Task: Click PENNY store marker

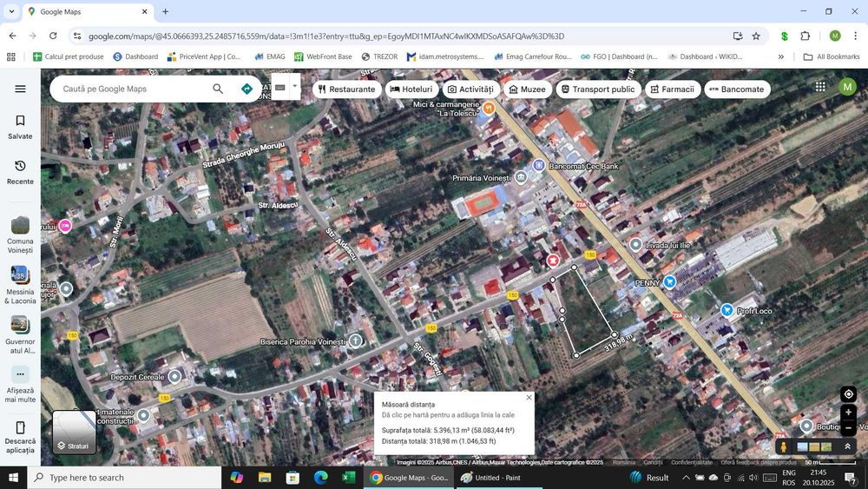Action: point(670,282)
